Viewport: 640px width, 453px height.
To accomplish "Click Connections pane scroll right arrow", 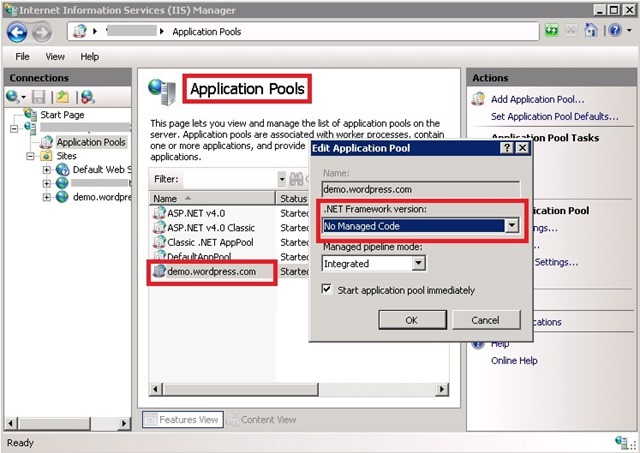I will point(124,424).
